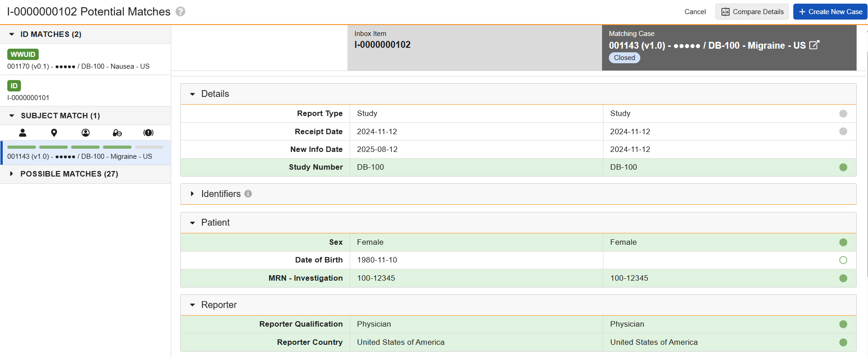Click the fifth gray match score bar
Screen dimensions: 868x358
coord(149,147)
